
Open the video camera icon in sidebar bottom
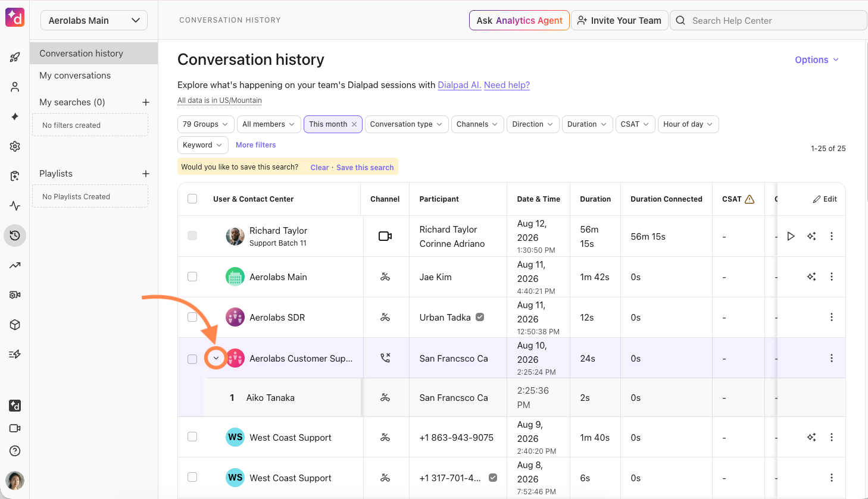[15, 428]
